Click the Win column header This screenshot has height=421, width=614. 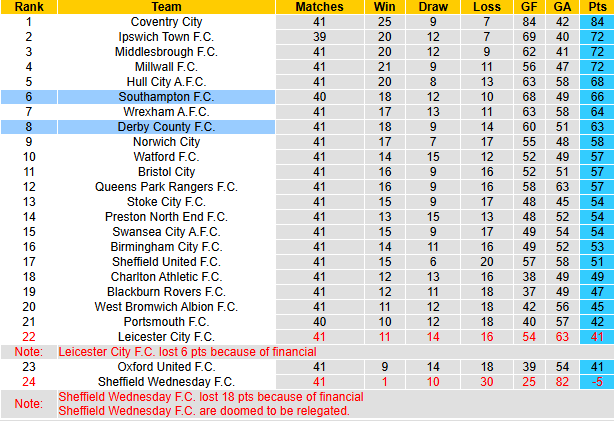383,6
